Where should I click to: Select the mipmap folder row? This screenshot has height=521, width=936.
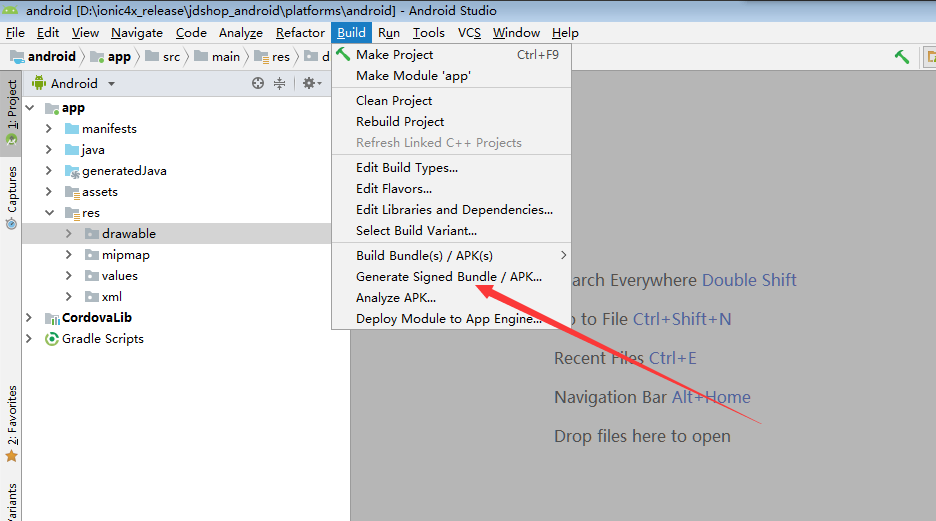pyautogui.click(x=176, y=255)
